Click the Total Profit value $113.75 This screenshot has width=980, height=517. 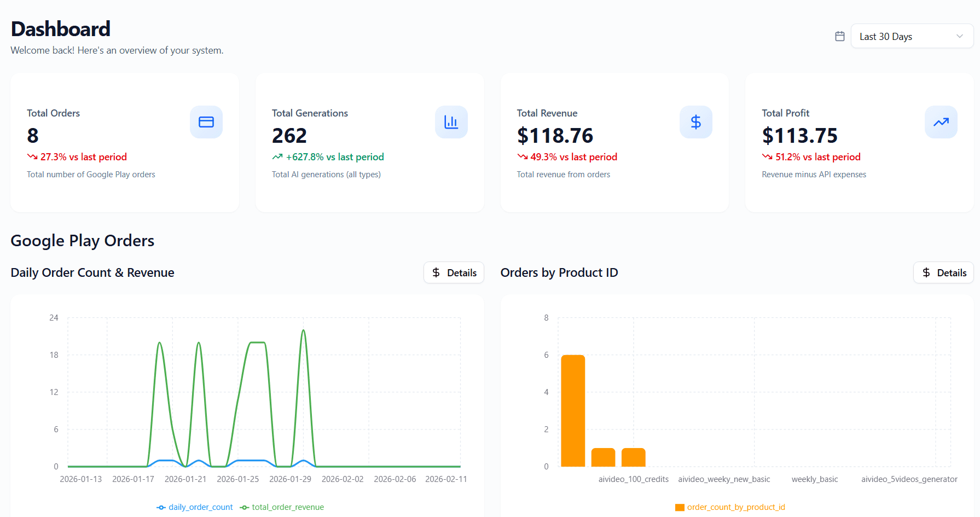pyautogui.click(x=799, y=136)
